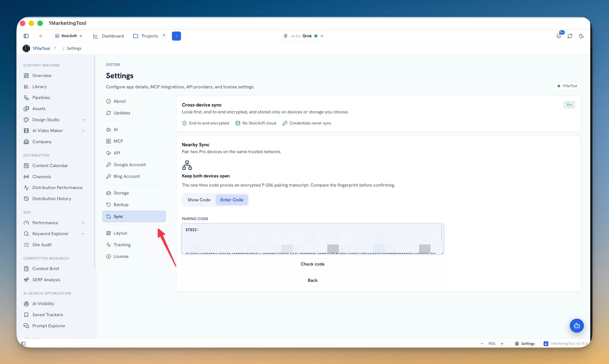Open the Google Account settings section

[134, 165]
